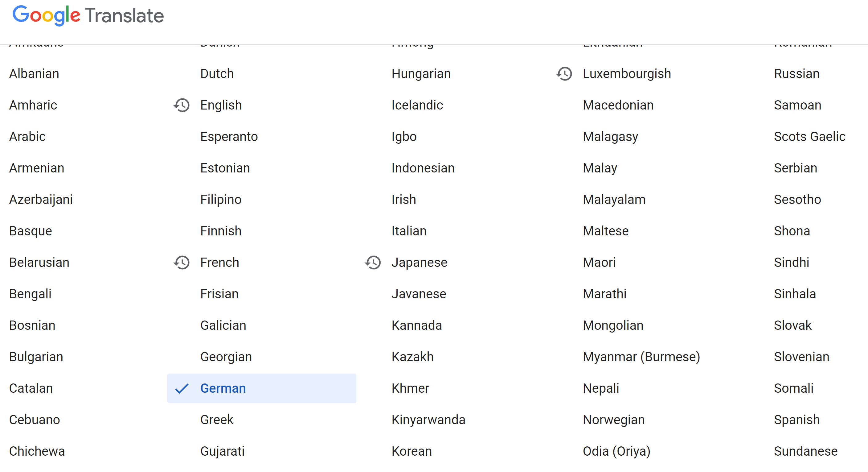Select Scots Gaelic from the list
Viewport: 868px width, 472px height.
(809, 137)
